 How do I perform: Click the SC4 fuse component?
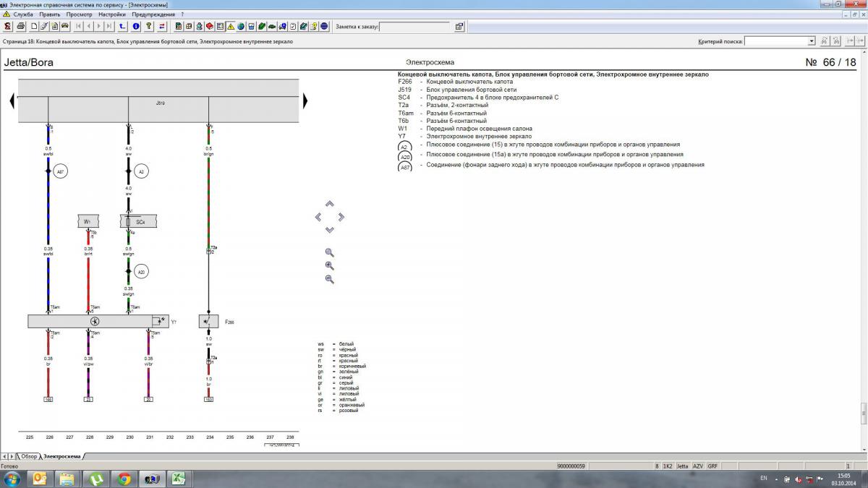[137, 222]
